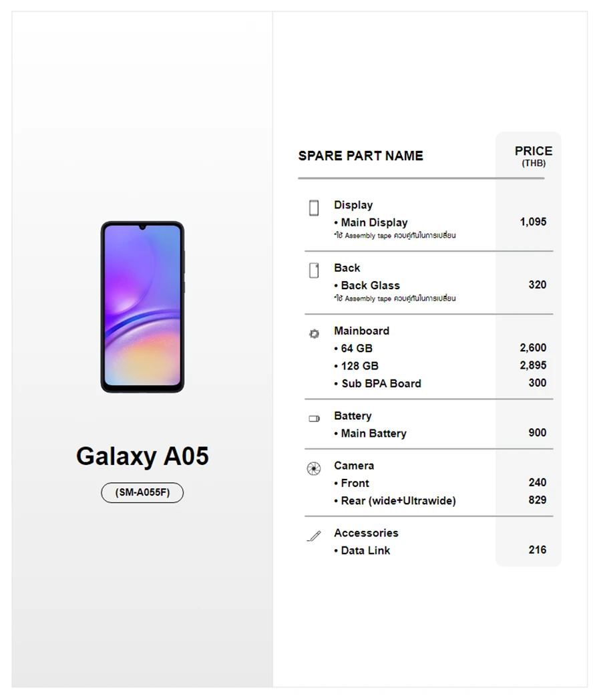Screen dimensions: 601x700
Task: Click the Galaxy A05 title
Action: (142, 456)
